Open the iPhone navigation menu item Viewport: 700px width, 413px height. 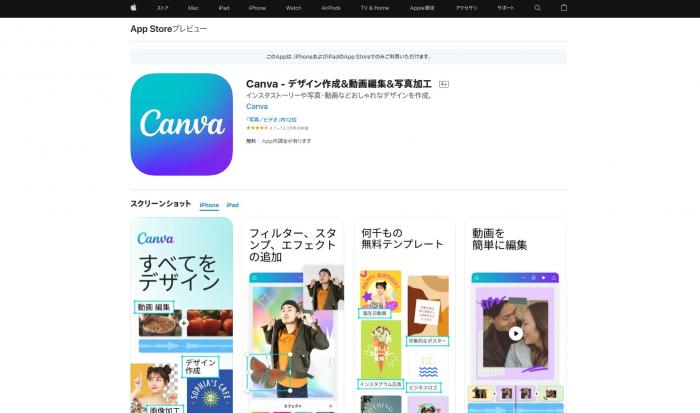257,8
